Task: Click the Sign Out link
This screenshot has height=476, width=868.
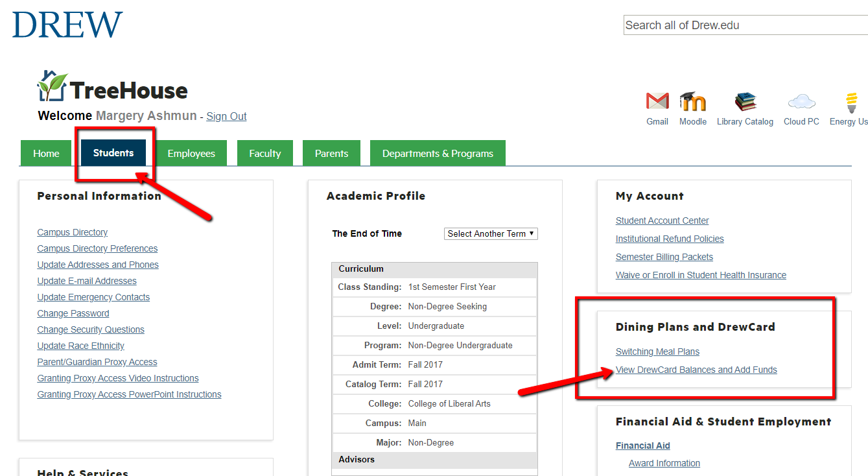Action: [x=226, y=117]
